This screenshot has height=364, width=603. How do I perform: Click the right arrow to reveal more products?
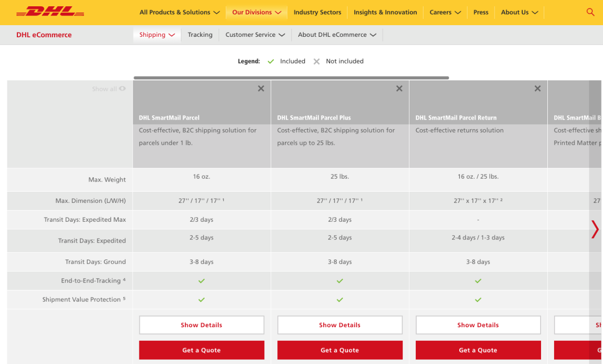coord(595,229)
